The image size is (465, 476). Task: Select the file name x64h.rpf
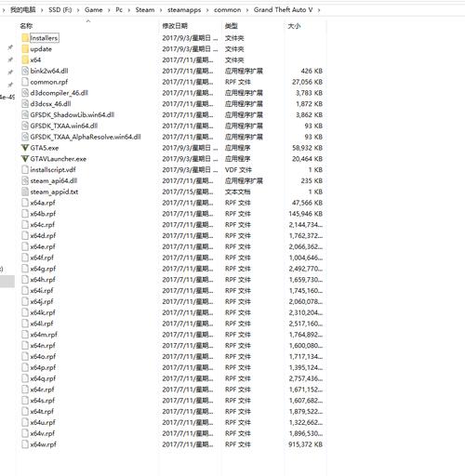pyautogui.click(x=43, y=280)
